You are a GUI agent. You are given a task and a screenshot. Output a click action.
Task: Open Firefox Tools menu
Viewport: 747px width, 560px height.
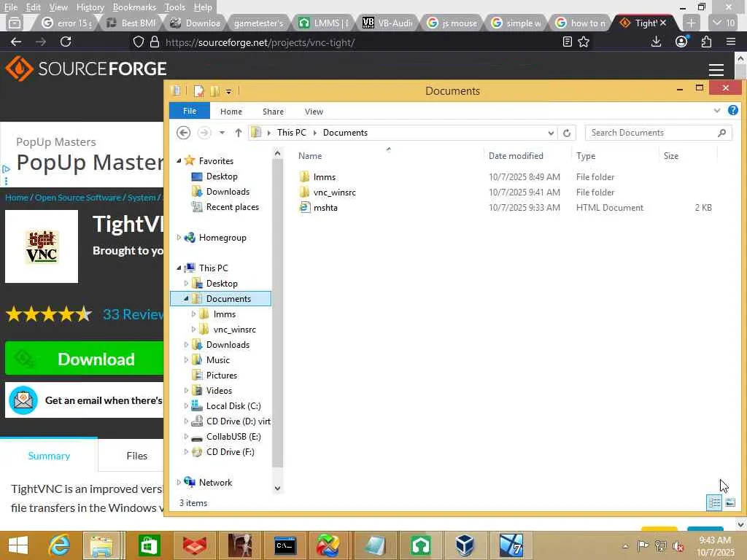coord(174,7)
